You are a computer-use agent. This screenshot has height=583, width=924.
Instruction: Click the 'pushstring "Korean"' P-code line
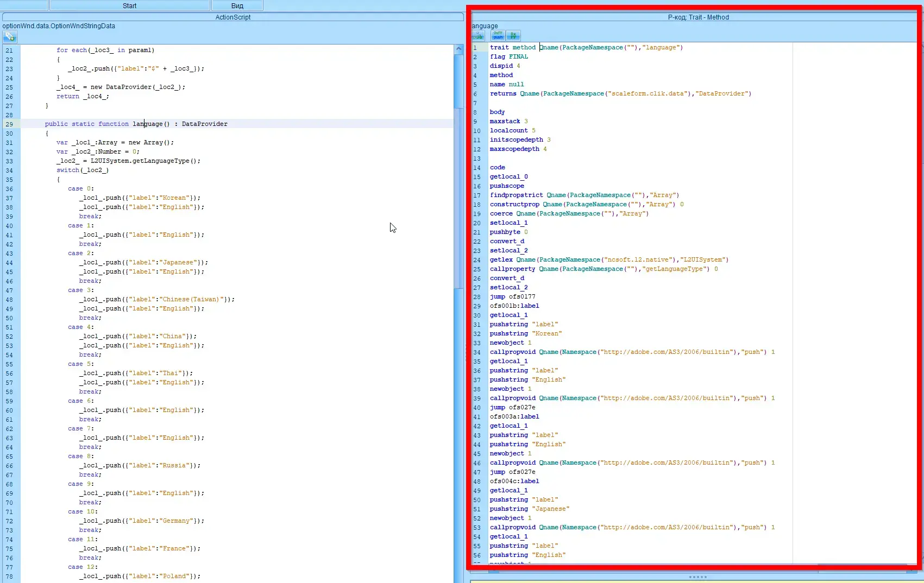coord(526,333)
